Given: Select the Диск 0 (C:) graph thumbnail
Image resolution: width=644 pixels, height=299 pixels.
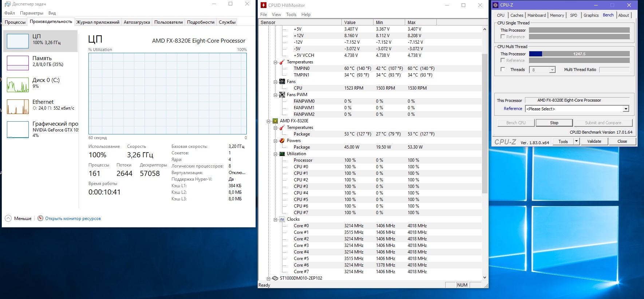Looking at the screenshot, I should 18,85.
